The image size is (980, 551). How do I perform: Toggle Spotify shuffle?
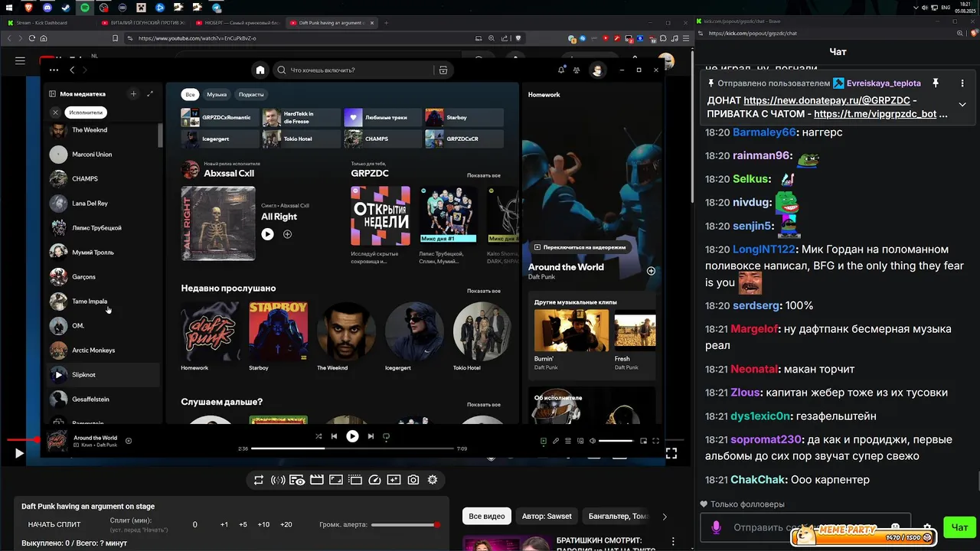(x=318, y=436)
